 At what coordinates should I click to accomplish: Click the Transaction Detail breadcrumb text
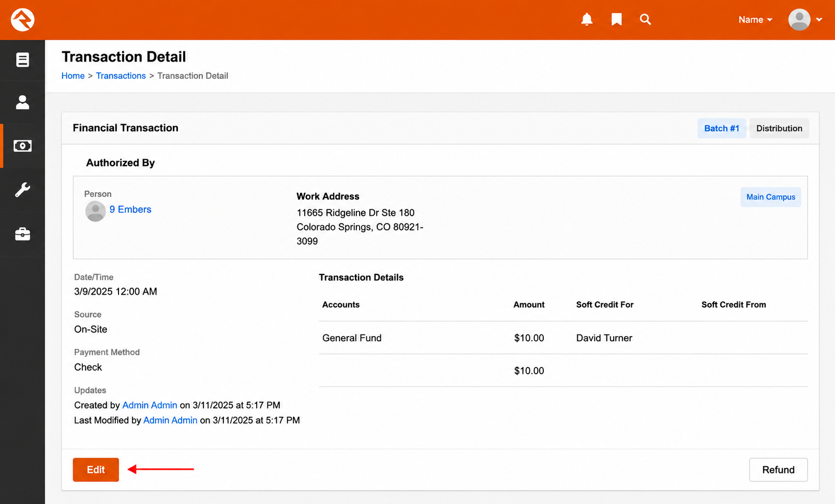tap(192, 75)
